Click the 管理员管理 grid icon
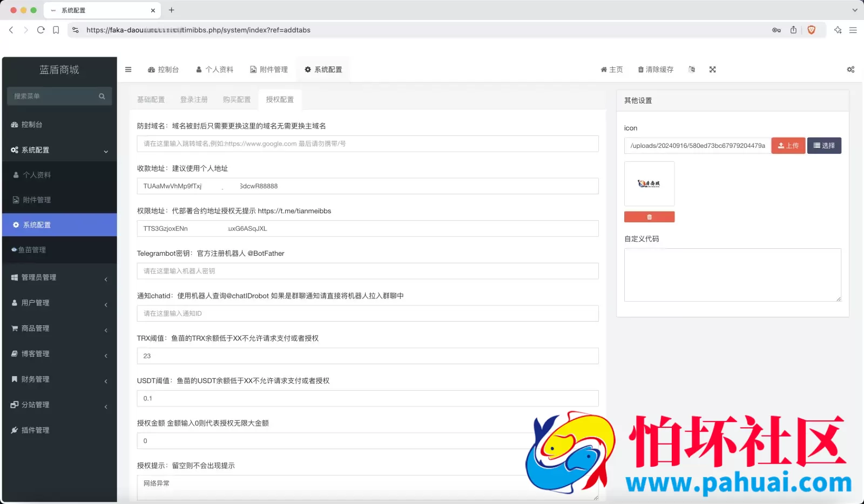 [15, 277]
